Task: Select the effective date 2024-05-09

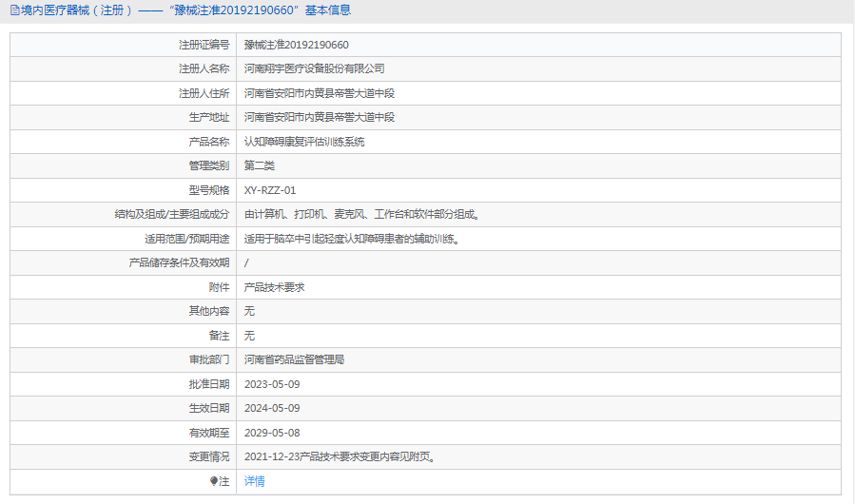Action: (x=272, y=408)
